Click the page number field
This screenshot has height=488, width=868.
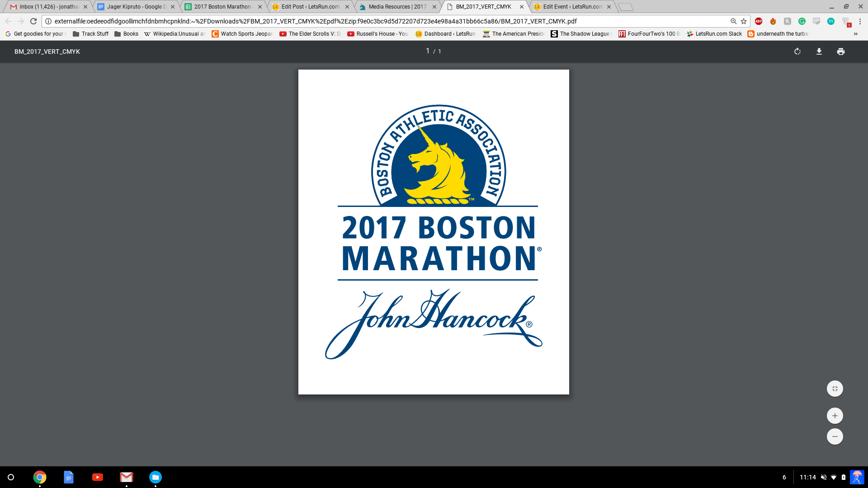tap(428, 51)
